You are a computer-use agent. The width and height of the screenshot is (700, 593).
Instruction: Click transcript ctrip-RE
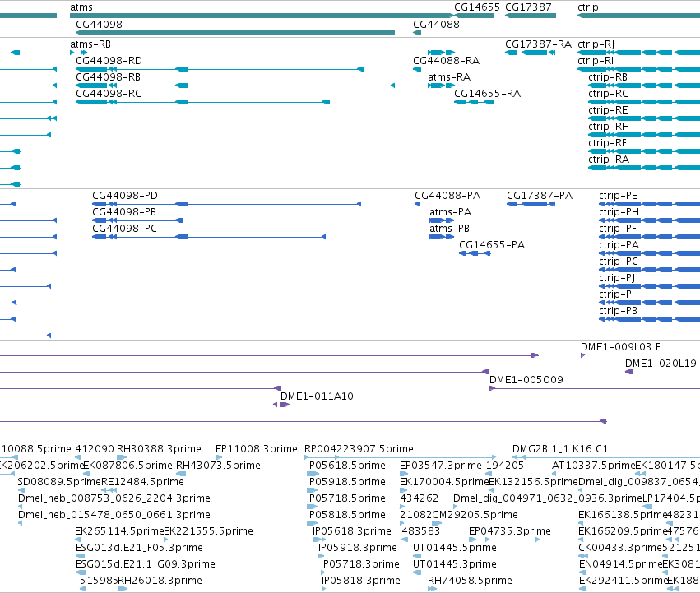pos(644,118)
